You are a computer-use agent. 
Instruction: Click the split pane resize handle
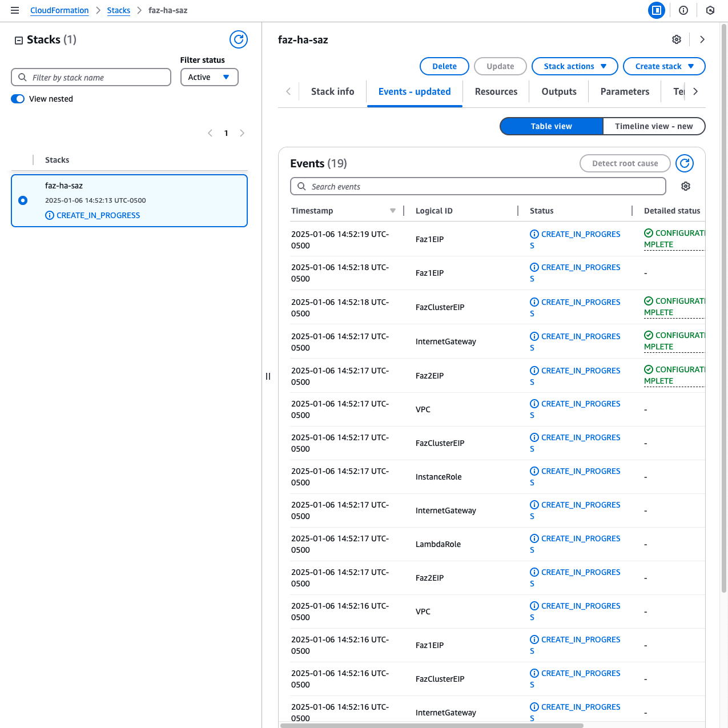point(268,376)
